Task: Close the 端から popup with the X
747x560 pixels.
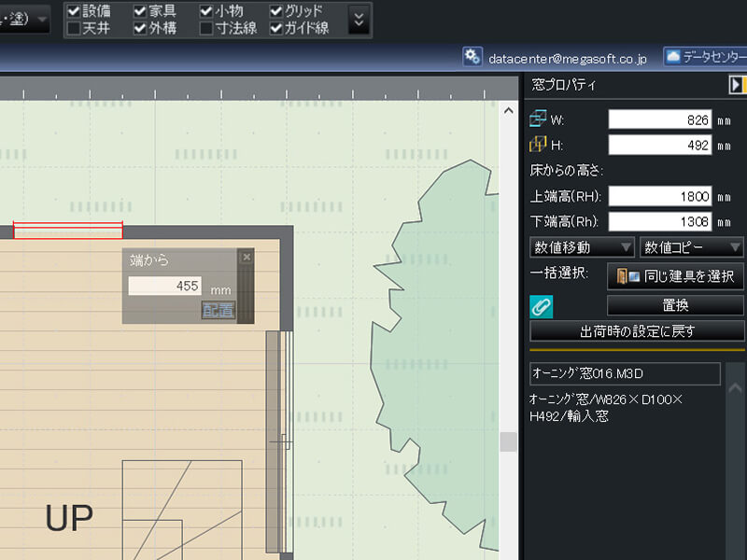Action: pyautogui.click(x=247, y=257)
